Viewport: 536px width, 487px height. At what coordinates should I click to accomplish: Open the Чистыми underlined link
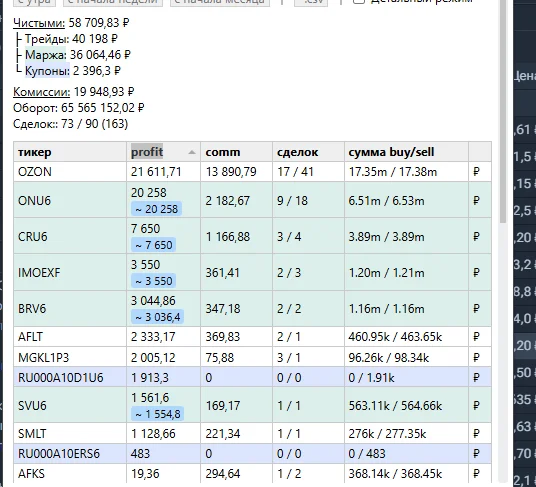click(x=39, y=23)
